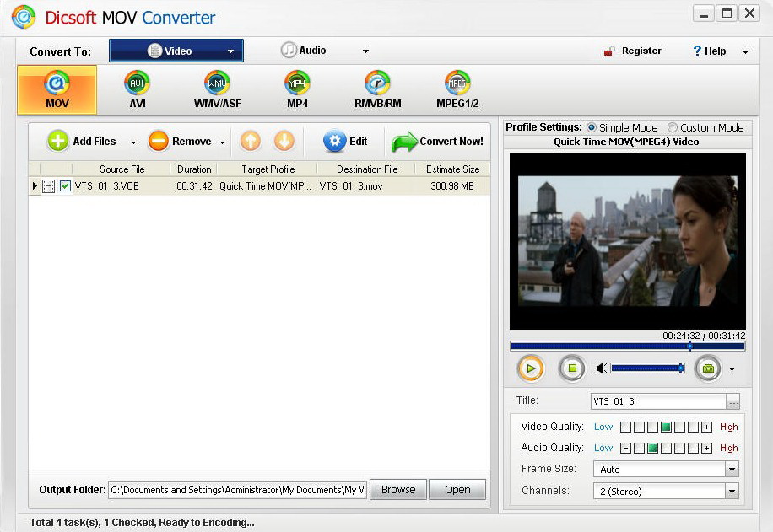The height and width of the screenshot is (532, 773).
Task: Decrease audio quality with minus box
Action: 625,449
